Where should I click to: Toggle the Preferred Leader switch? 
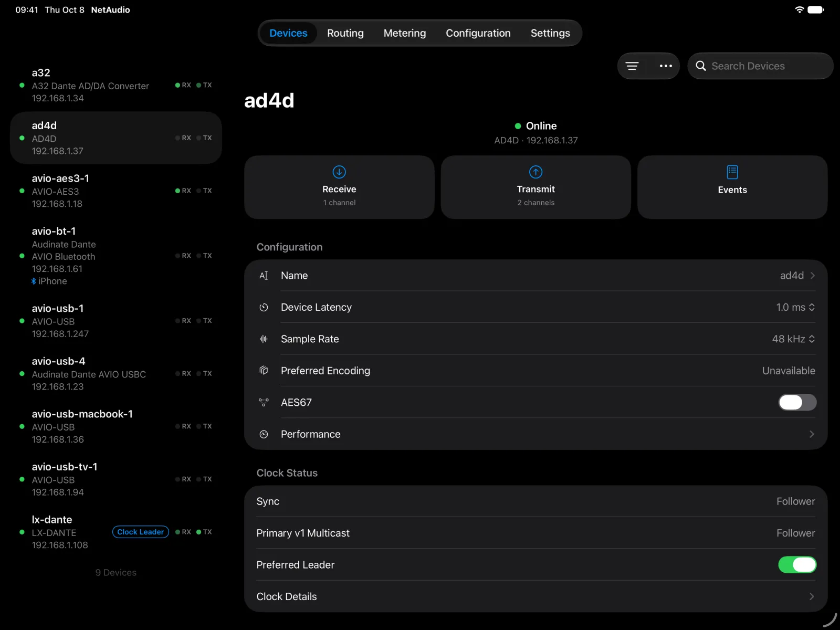(797, 565)
